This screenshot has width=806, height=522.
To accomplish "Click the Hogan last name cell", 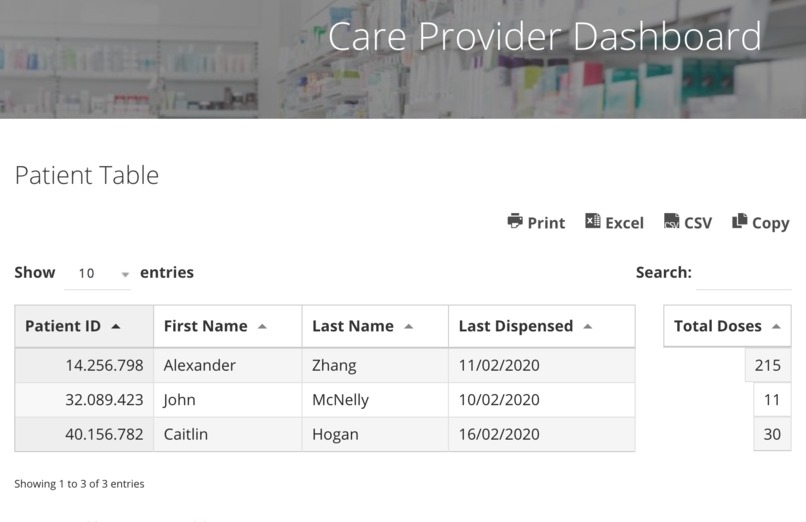I will click(x=375, y=434).
